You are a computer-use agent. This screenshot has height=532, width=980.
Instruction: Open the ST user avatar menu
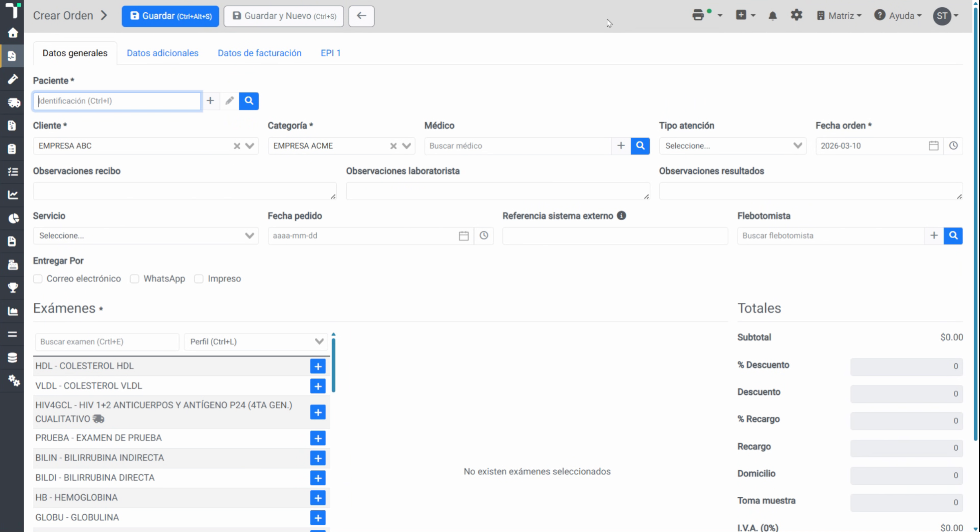pyautogui.click(x=946, y=16)
